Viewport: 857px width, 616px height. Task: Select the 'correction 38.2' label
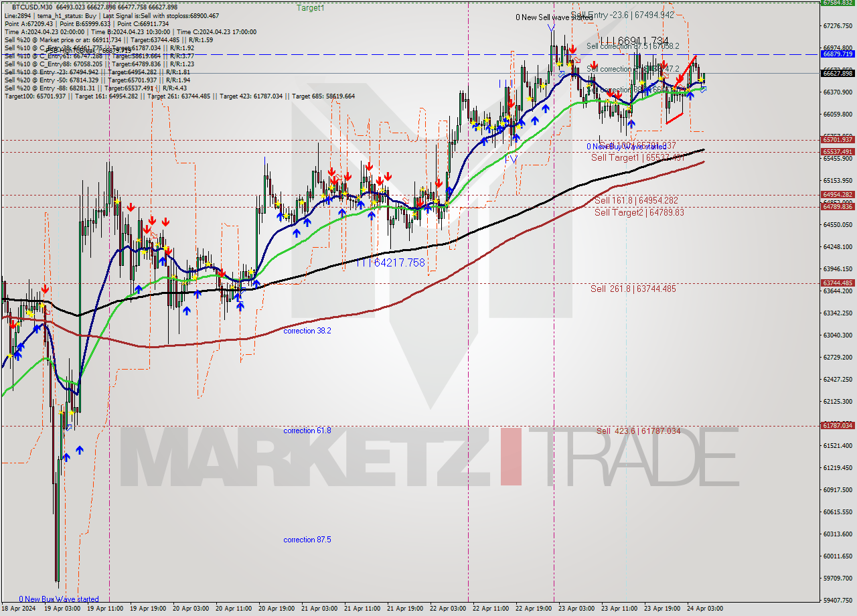point(307,331)
